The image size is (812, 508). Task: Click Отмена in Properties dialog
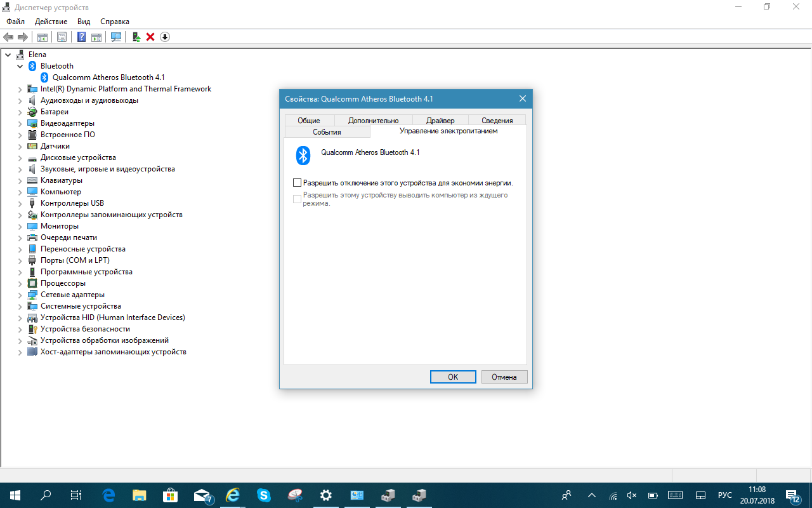(504, 377)
